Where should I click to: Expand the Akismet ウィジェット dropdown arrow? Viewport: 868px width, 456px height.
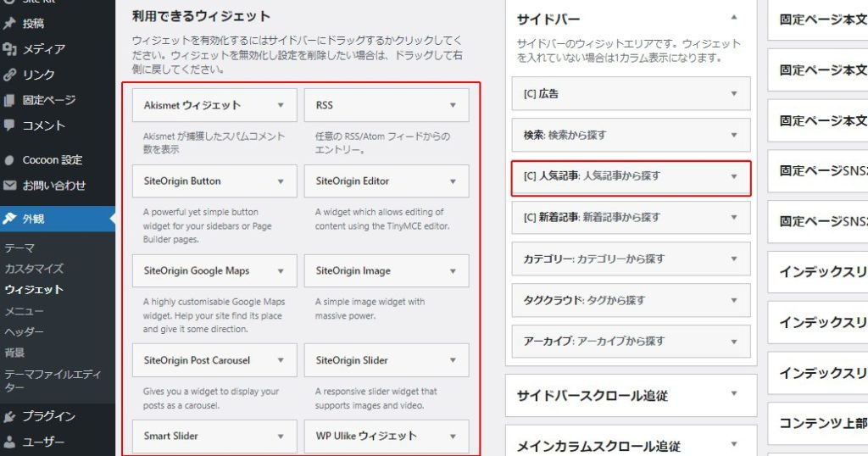[x=281, y=106]
